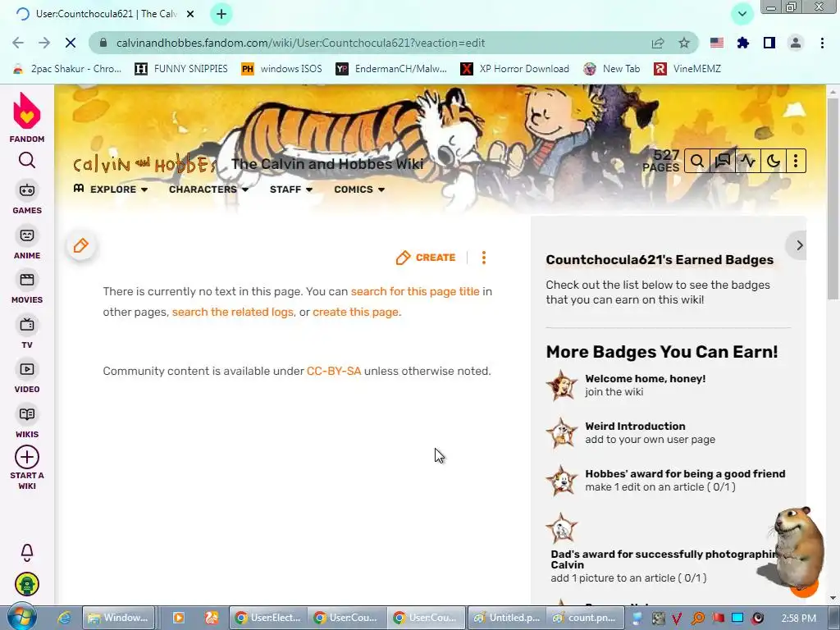This screenshot has width=840, height=630.
Task: Click the 'Welcome home, honey!' badge icon
Action: coord(561,386)
